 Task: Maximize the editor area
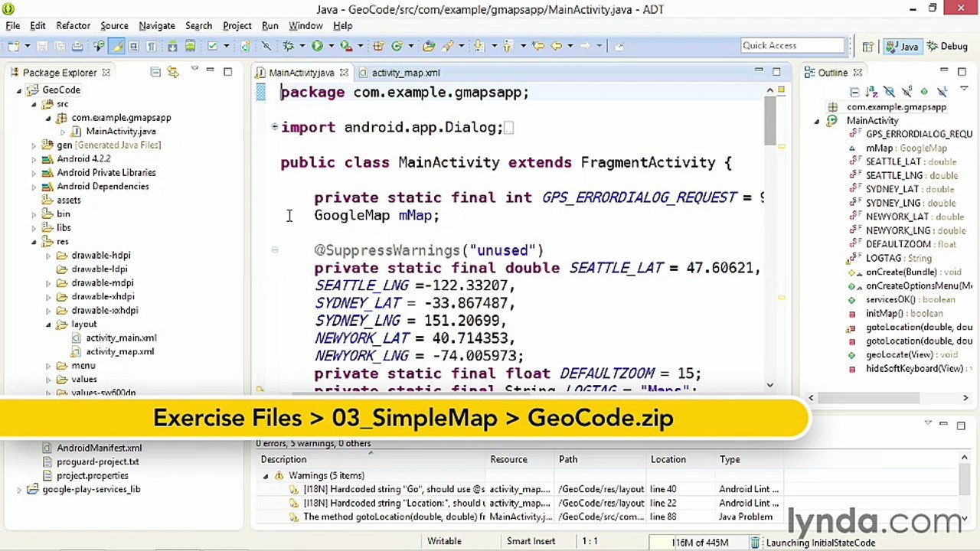776,72
